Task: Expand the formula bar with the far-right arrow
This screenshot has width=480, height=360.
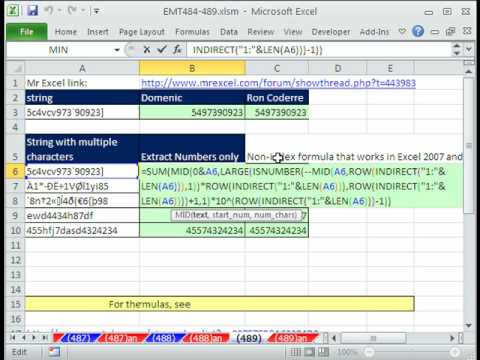Action: 469,50
